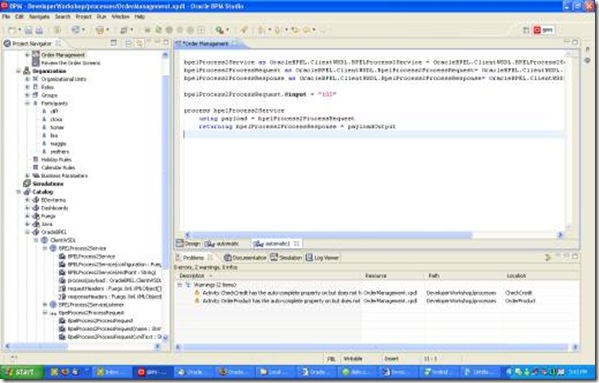Select Review the Order Screens item
The image size is (599, 383).
(x=71, y=63)
